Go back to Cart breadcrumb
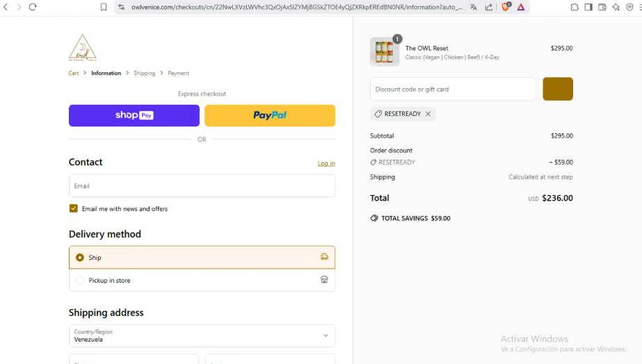The image size is (642, 364). (74, 73)
